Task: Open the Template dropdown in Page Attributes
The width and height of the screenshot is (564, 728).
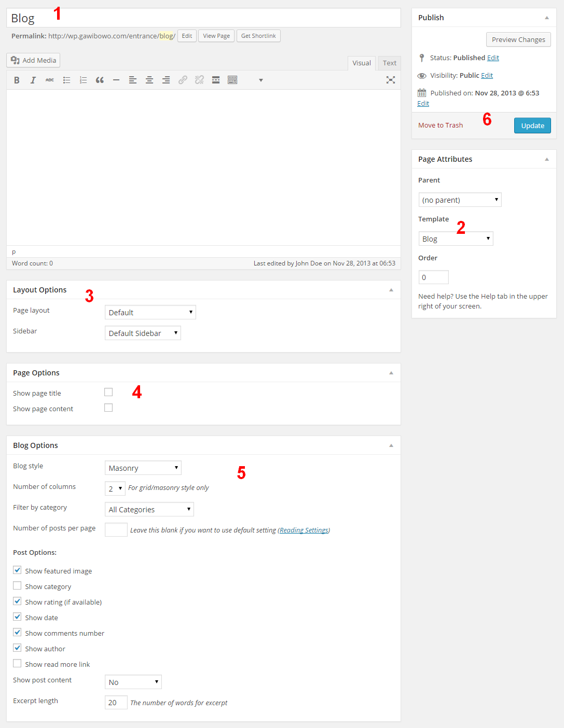Action: tap(456, 239)
